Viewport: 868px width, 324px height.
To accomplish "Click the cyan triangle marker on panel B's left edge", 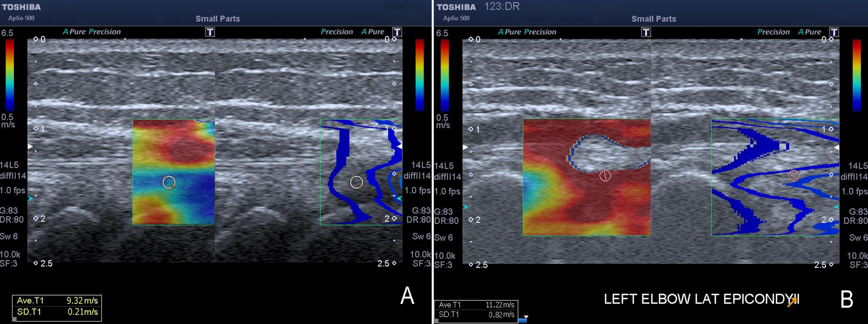I will (x=465, y=207).
